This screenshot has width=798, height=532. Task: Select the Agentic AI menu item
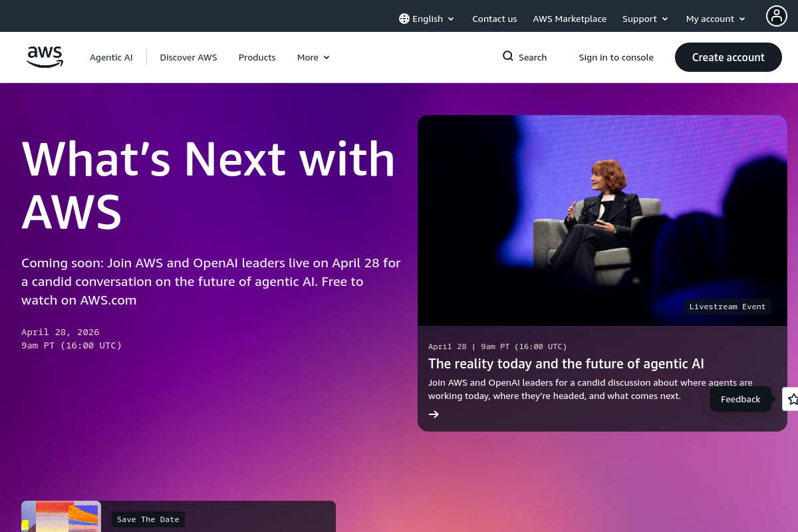click(x=111, y=57)
